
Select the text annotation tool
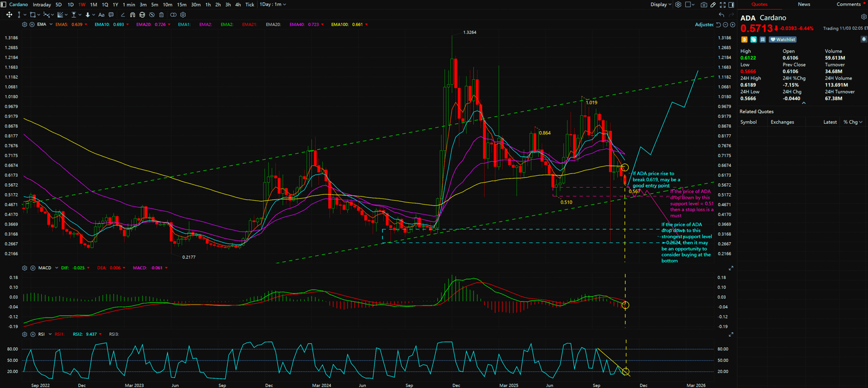(101, 15)
